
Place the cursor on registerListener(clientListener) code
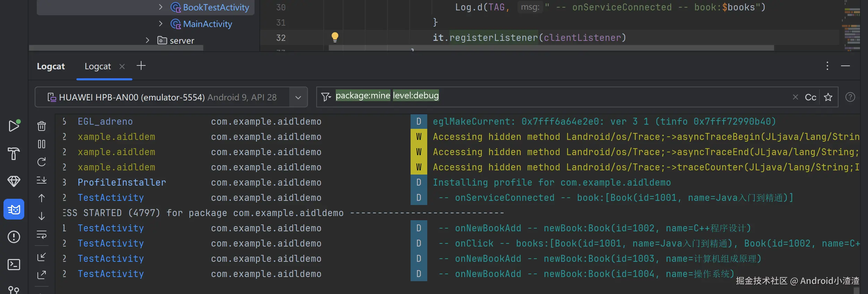click(538, 37)
